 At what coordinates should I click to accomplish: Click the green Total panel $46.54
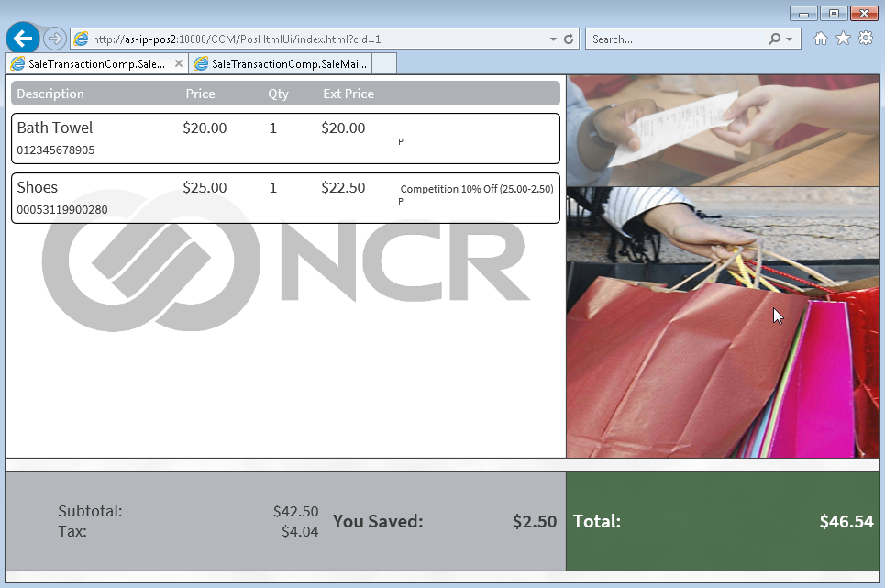(723, 521)
